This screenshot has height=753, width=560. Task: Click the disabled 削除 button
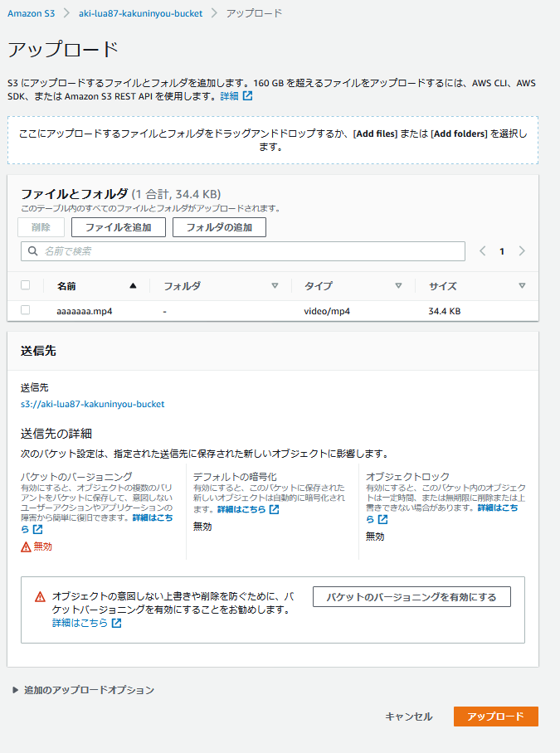41,227
